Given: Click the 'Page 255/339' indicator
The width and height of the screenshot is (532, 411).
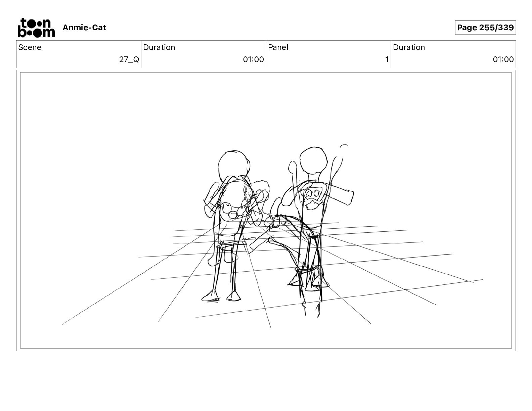Looking at the screenshot, I should (485, 28).
